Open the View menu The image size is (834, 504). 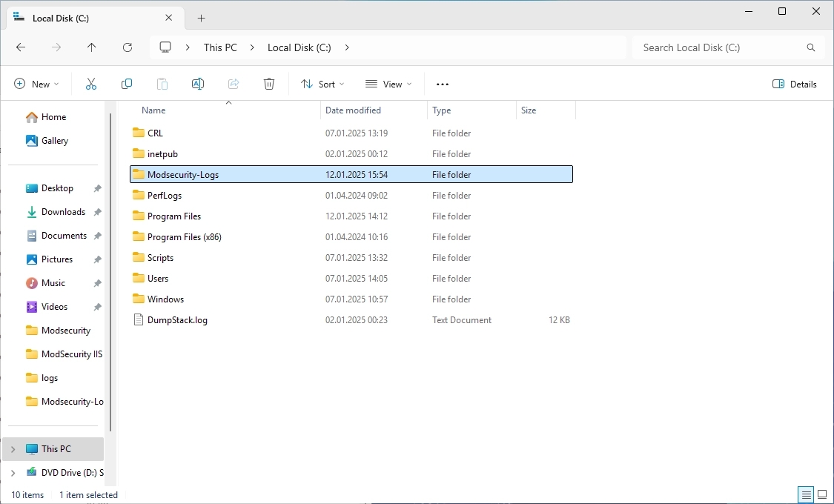pos(388,84)
